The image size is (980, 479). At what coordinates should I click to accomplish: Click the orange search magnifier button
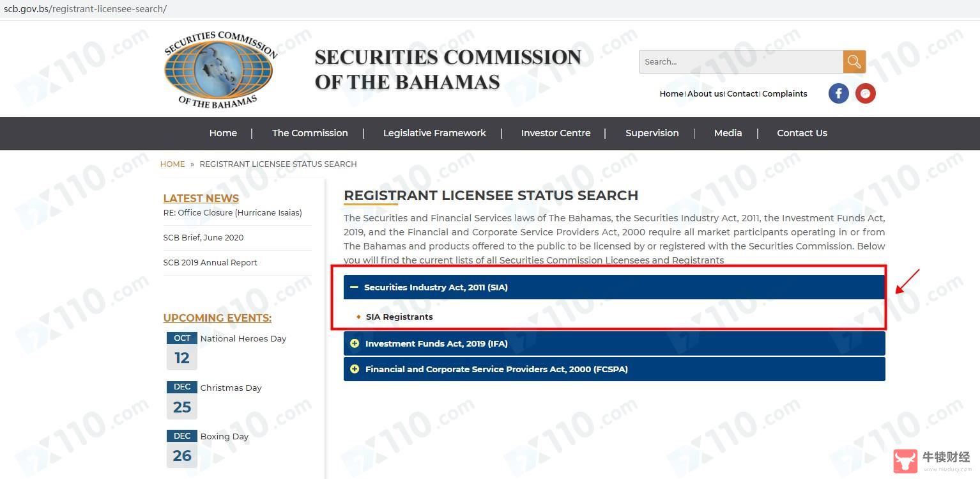click(854, 61)
